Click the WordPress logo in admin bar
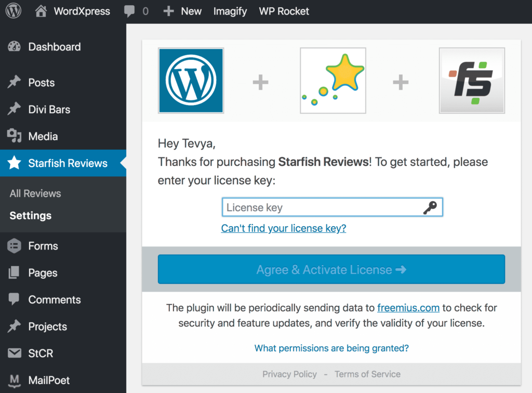 14,11
